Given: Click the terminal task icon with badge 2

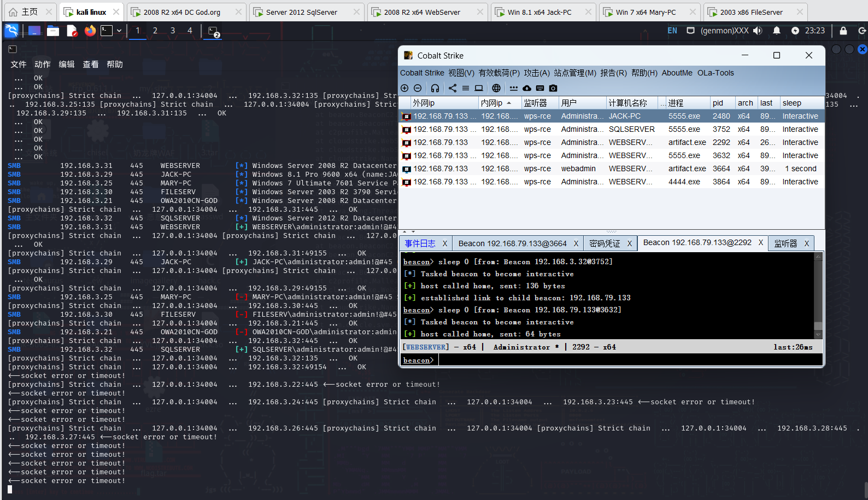Looking at the screenshot, I should coord(214,31).
